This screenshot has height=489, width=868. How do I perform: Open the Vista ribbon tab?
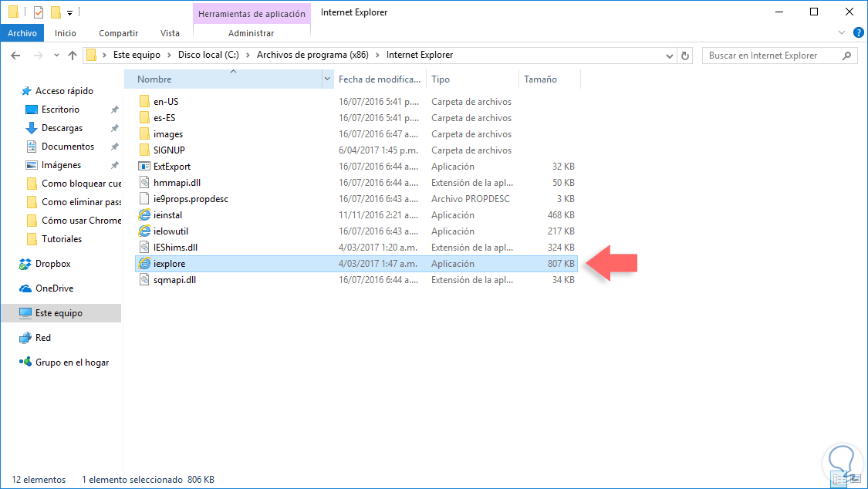[x=170, y=33]
